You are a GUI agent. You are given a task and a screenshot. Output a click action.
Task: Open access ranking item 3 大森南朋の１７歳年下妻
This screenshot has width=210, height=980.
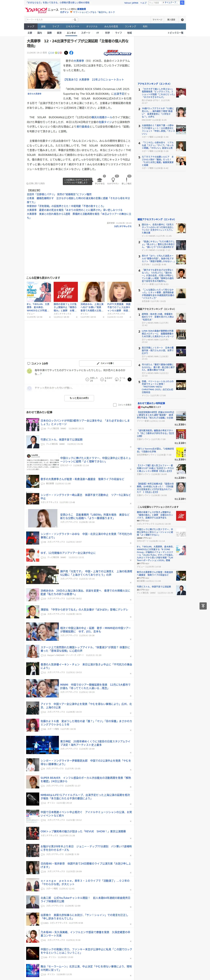[x=158, y=129]
